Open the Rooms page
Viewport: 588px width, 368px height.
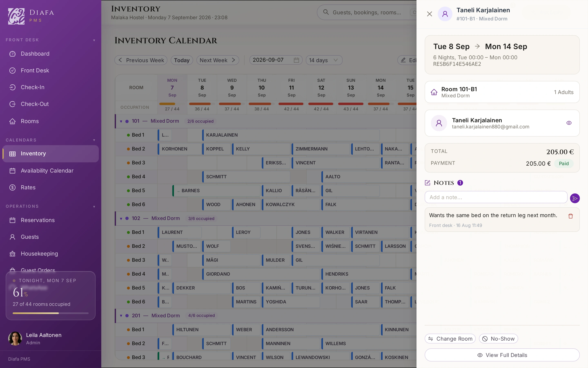pyautogui.click(x=51, y=121)
